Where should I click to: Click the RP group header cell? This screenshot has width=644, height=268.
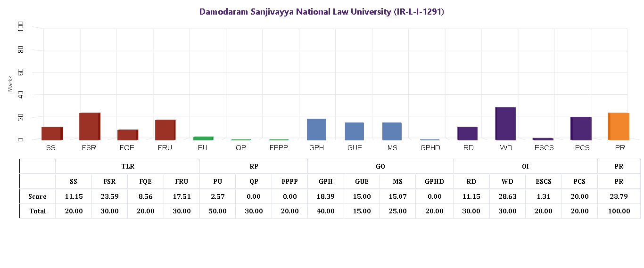pyautogui.click(x=254, y=166)
